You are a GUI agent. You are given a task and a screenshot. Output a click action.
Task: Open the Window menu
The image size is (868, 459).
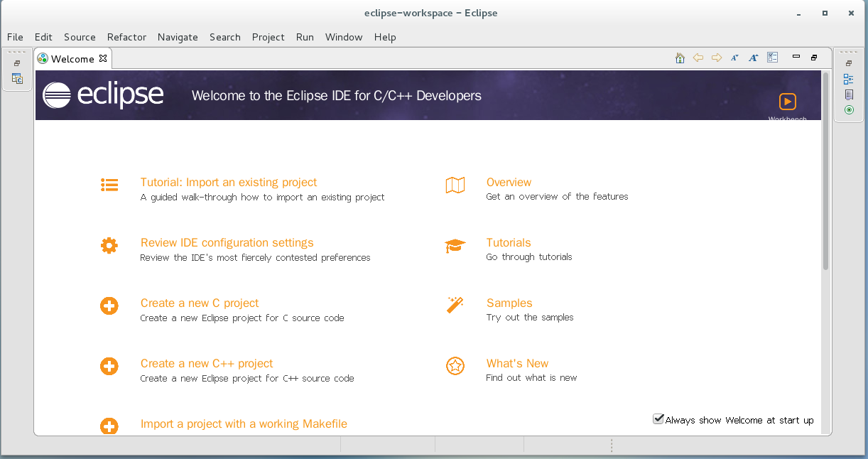tap(344, 37)
